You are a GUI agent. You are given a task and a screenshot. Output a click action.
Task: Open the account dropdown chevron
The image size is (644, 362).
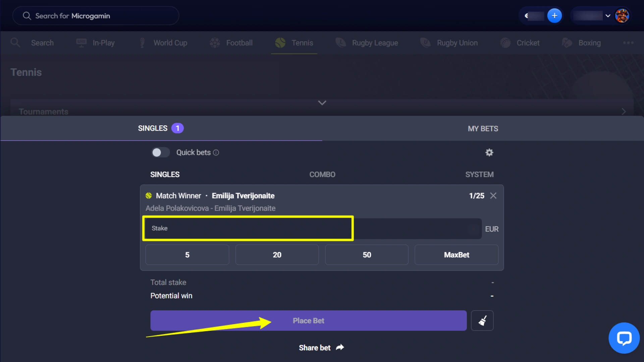[x=608, y=16]
